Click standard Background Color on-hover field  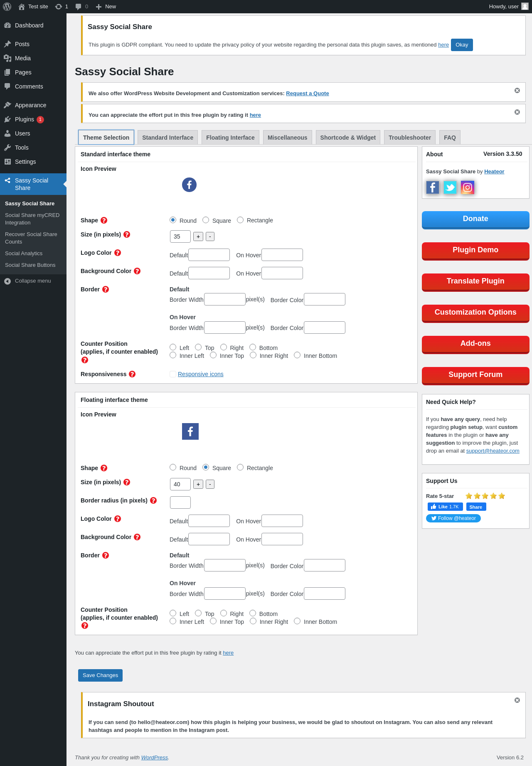click(282, 273)
